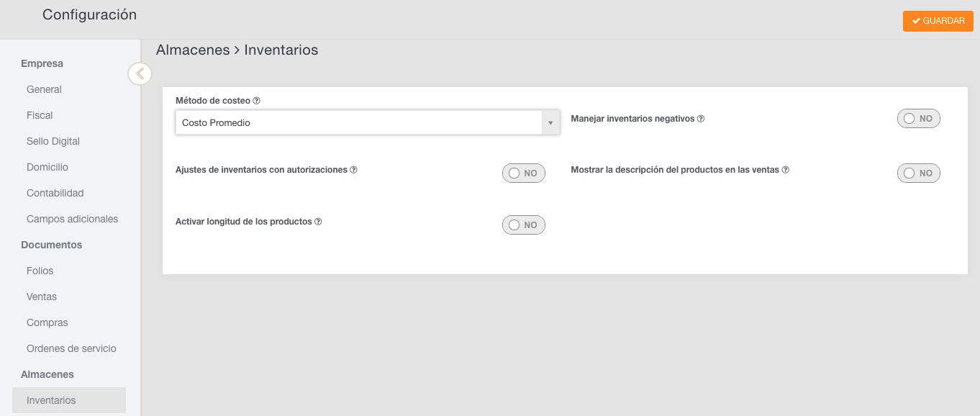Click help icon next to Manejar inventarios negativos
980x416 pixels.
(701, 119)
